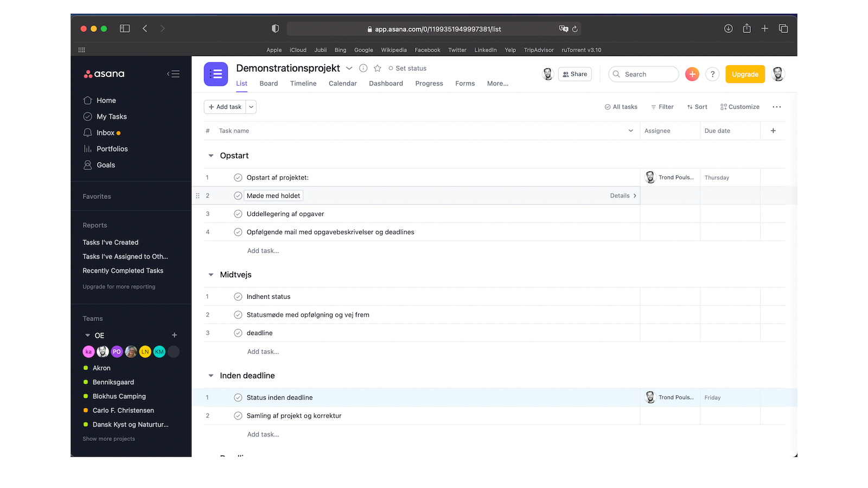The width and height of the screenshot is (868, 488).
Task: Click the Upgrade button
Action: tap(744, 74)
